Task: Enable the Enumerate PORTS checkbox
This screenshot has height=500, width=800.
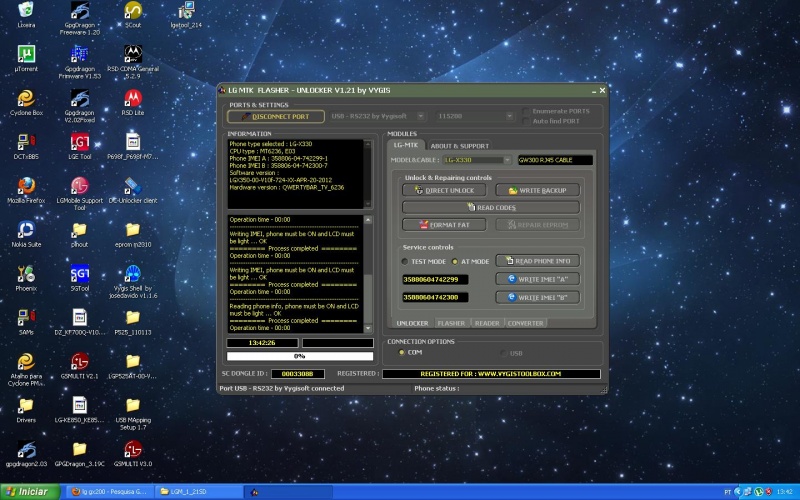Action: coord(526,111)
